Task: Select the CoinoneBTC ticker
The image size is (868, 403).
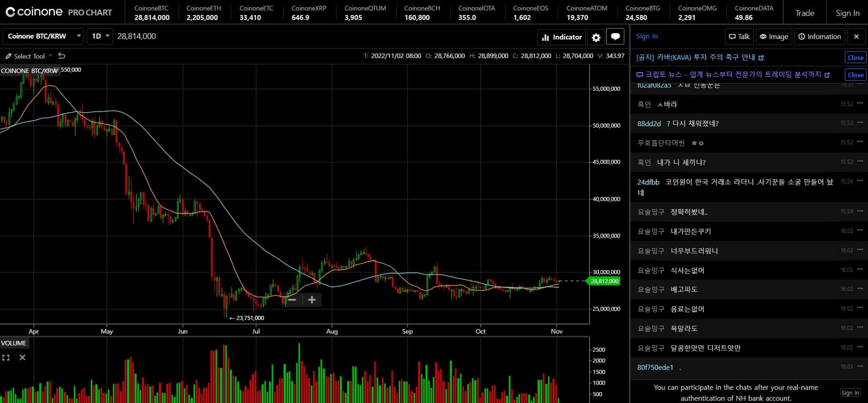Action: coord(152,13)
